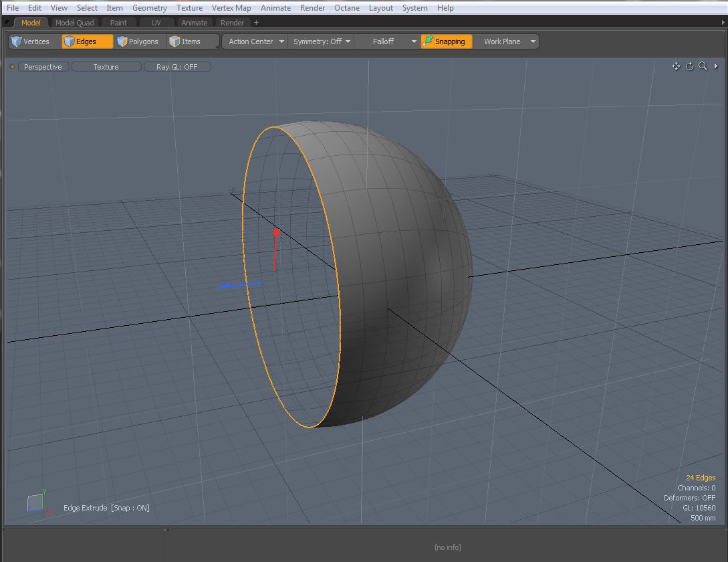Switch to the UV layout tab

[156, 23]
